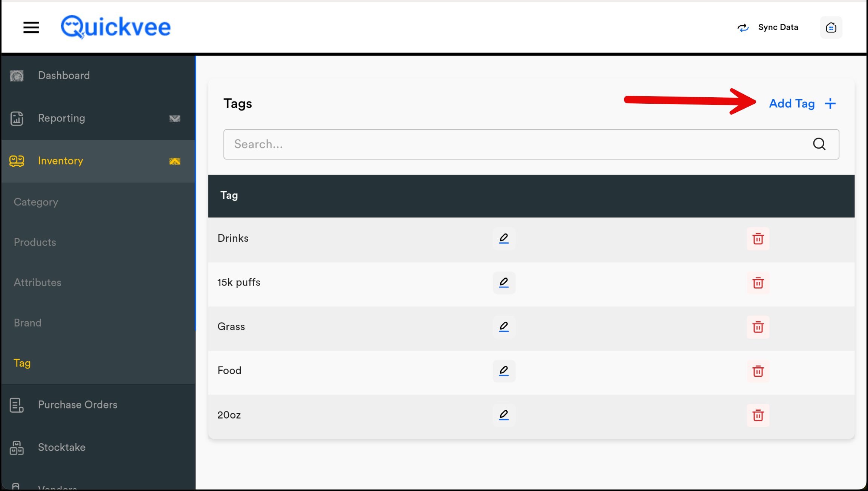Screen dimensions: 868x491
Task: Edit the Grass tag
Action: (504, 327)
